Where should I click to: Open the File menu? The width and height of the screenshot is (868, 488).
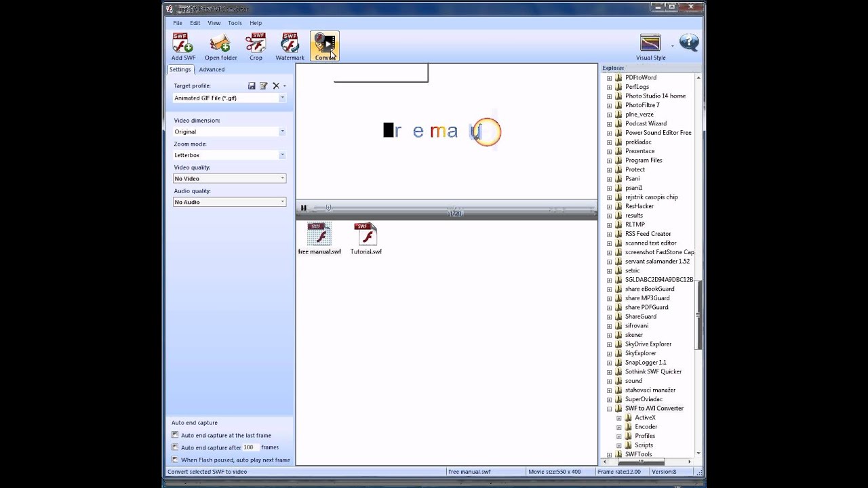[178, 23]
